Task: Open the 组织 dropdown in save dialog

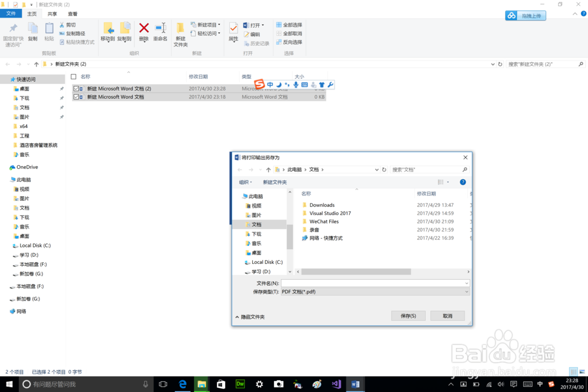Action: tap(246, 182)
